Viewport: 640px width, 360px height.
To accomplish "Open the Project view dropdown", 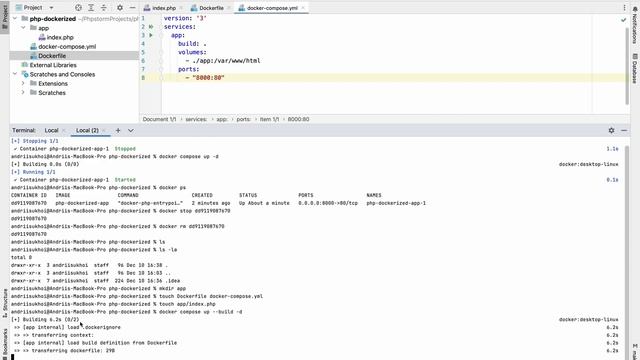I will pos(51,8).
